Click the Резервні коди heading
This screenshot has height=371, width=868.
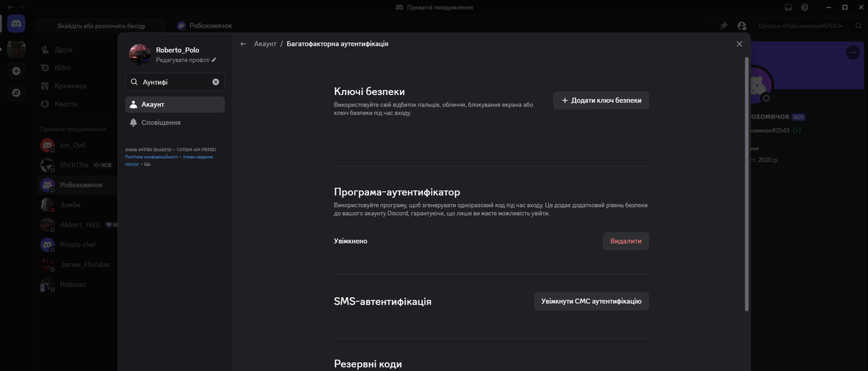368,364
